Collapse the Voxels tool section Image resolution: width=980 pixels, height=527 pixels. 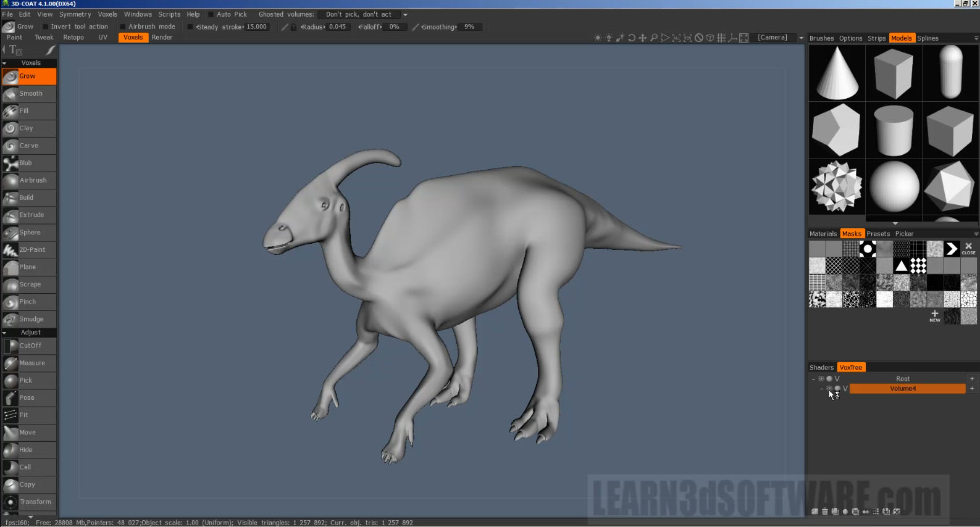point(4,63)
